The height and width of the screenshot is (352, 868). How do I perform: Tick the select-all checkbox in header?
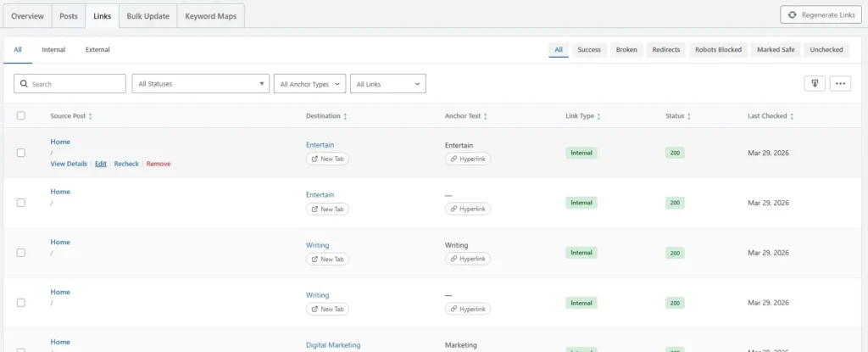[21, 116]
